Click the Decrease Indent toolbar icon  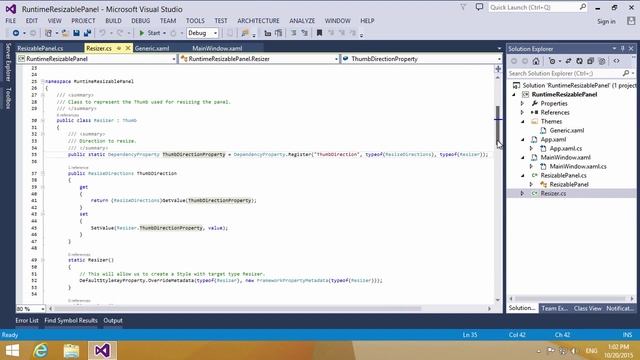[293, 33]
